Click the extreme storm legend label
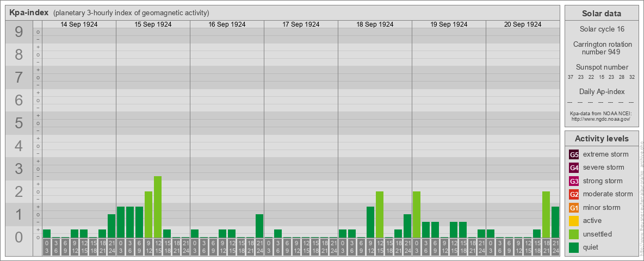 pos(606,155)
